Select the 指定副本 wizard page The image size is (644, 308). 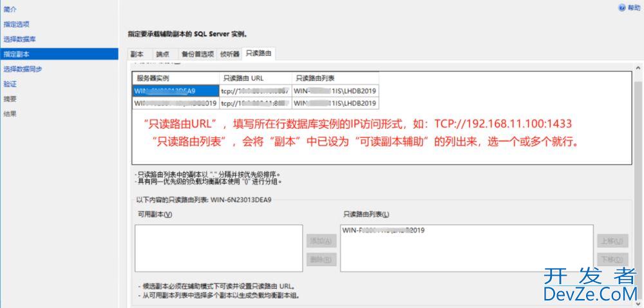pos(59,54)
